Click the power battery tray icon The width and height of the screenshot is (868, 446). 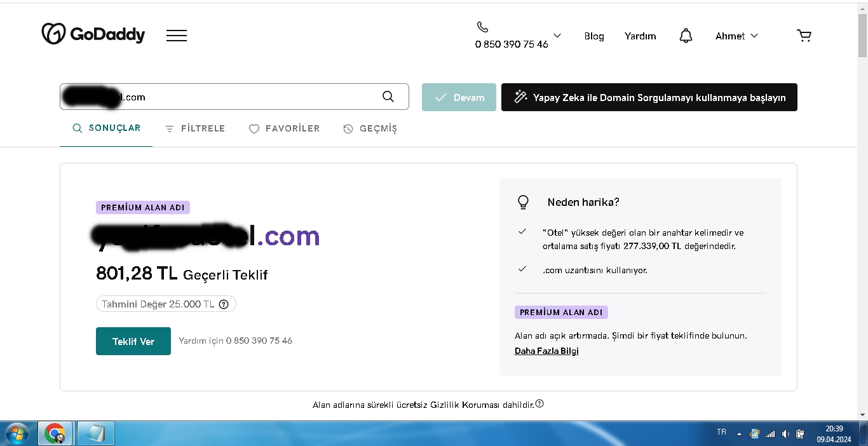[801, 434]
